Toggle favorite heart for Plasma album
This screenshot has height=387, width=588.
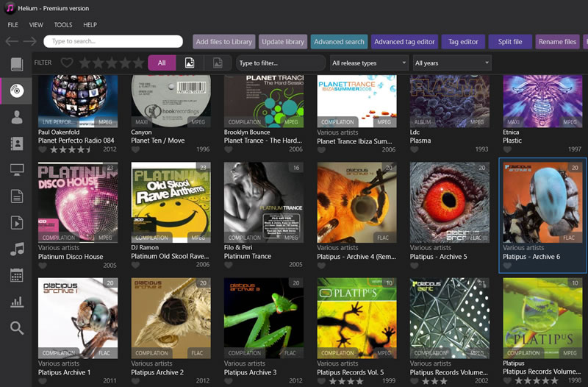point(415,149)
